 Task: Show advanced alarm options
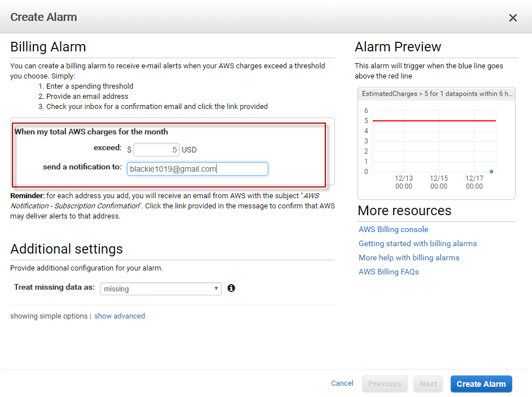[119, 316]
